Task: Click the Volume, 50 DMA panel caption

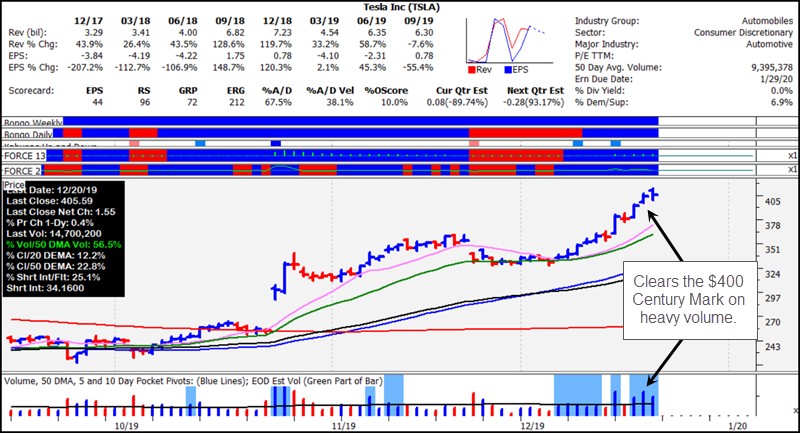Action: pos(193,380)
